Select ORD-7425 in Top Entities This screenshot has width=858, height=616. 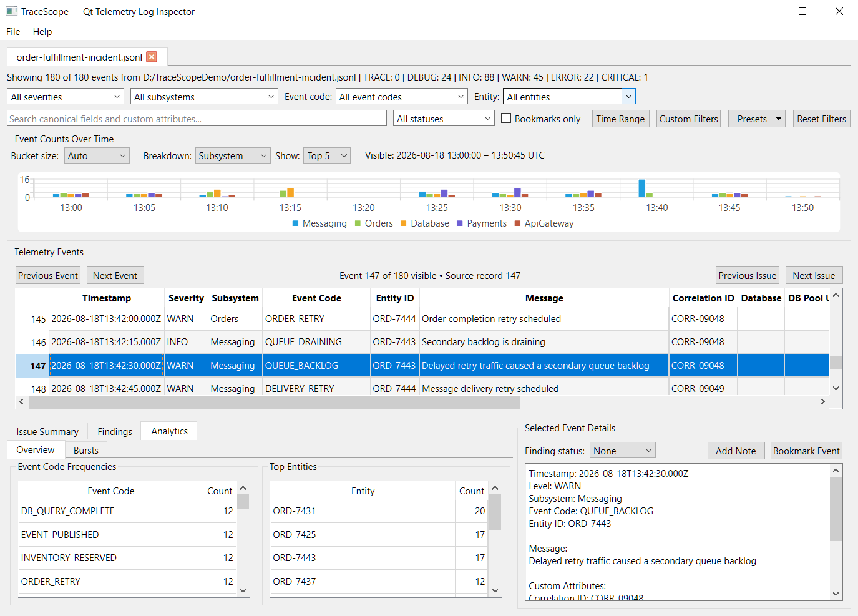(379, 534)
